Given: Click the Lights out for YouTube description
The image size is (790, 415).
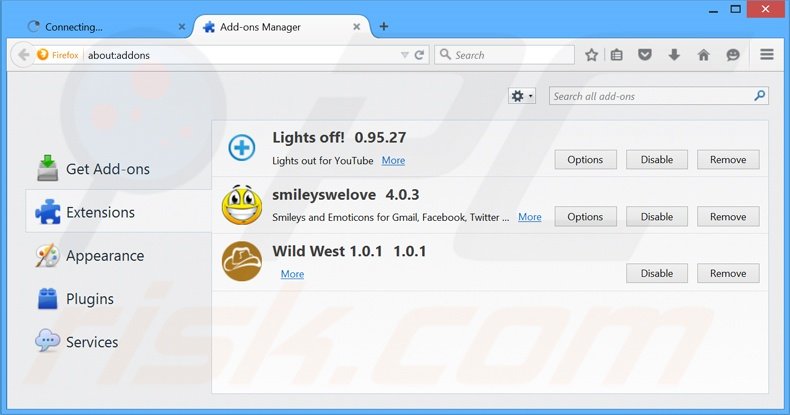Looking at the screenshot, I should (x=322, y=161).
